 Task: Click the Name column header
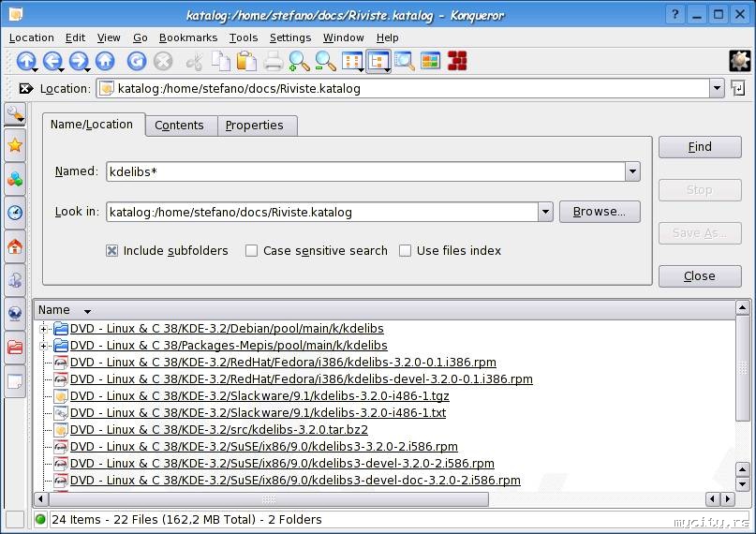point(384,310)
